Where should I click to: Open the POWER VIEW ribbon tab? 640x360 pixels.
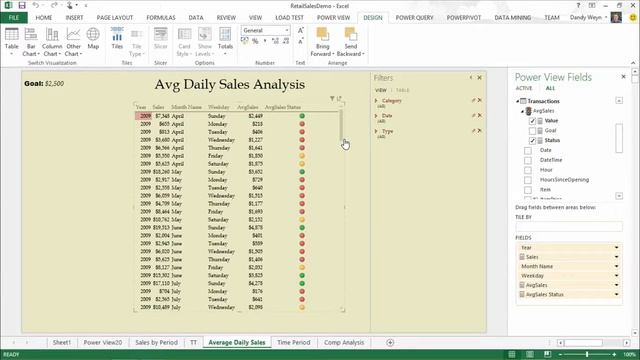point(333,18)
